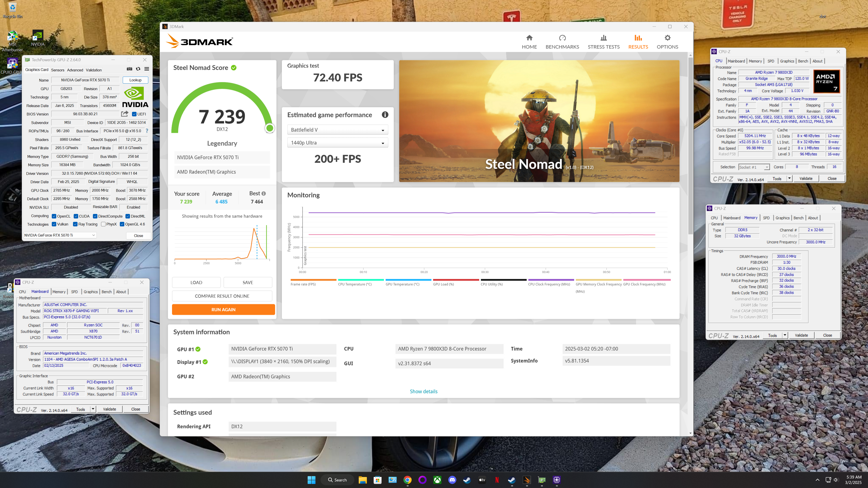868x488 pixels.
Task: Click the Show details link
Action: [x=424, y=391]
